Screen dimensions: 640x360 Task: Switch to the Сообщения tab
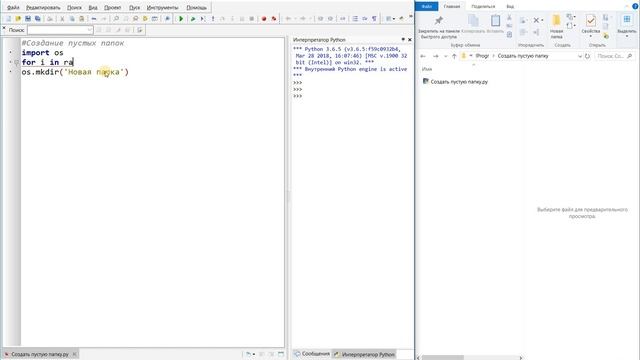(x=312, y=354)
